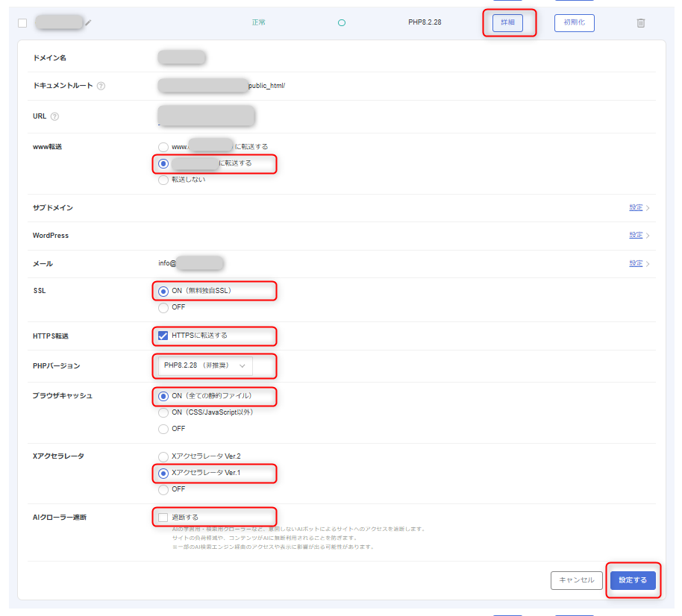Open サブドメイン 設定 link
682x616 pixels.
[x=636, y=207]
